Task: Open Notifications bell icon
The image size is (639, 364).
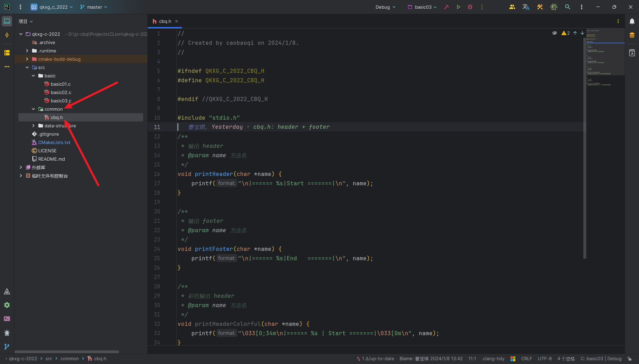Action: click(x=632, y=21)
